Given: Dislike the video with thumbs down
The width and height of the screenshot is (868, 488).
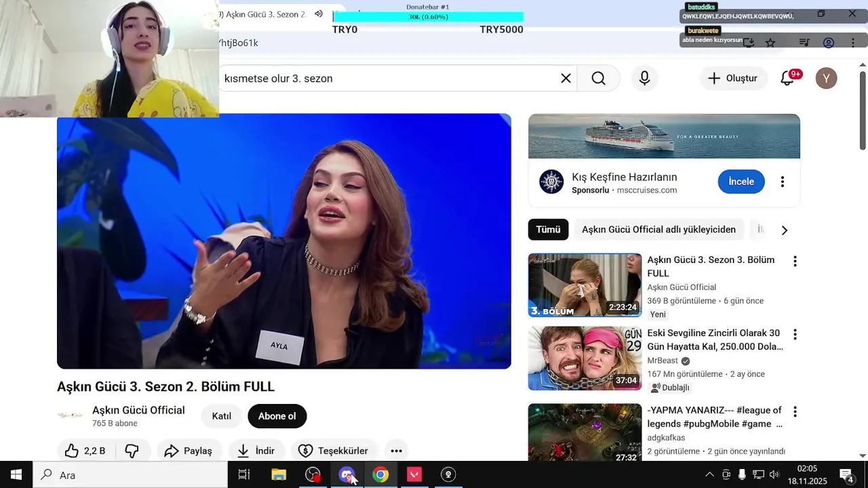Looking at the screenshot, I should 132,451.
